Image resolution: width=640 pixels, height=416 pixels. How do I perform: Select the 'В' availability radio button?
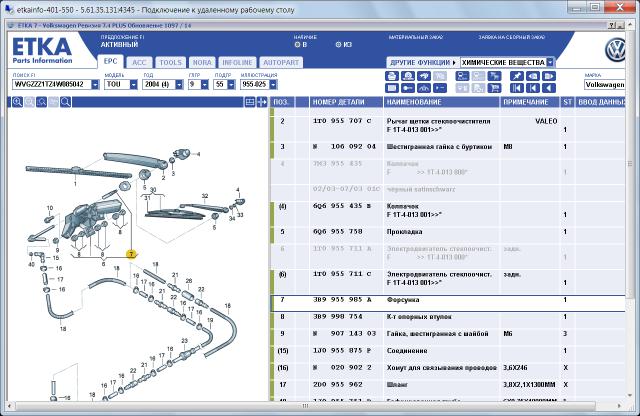[297, 44]
